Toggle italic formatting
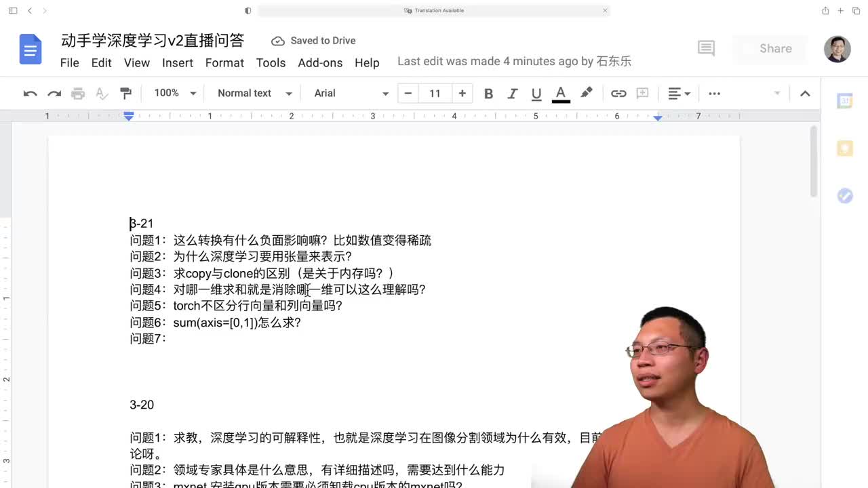The width and height of the screenshot is (868, 488). 513,94
